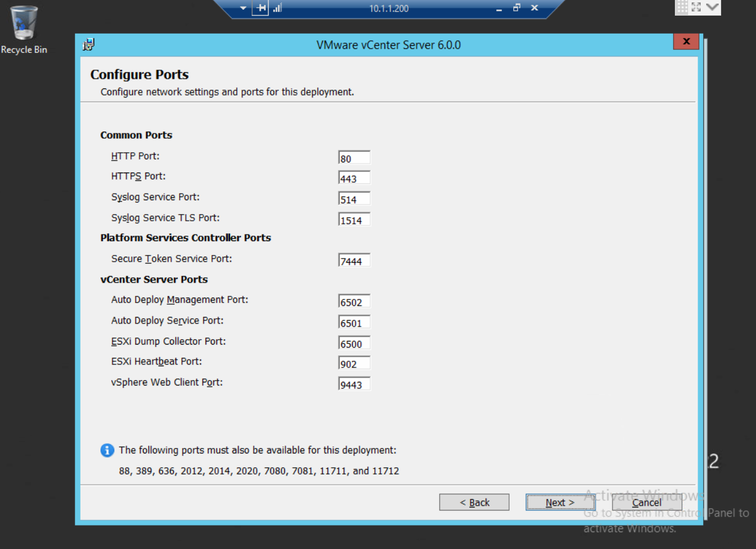Click the "ESXi Heartbeat Port:" label
The width and height of the screenshot is (756, 549).
click(x=157, y=361)
